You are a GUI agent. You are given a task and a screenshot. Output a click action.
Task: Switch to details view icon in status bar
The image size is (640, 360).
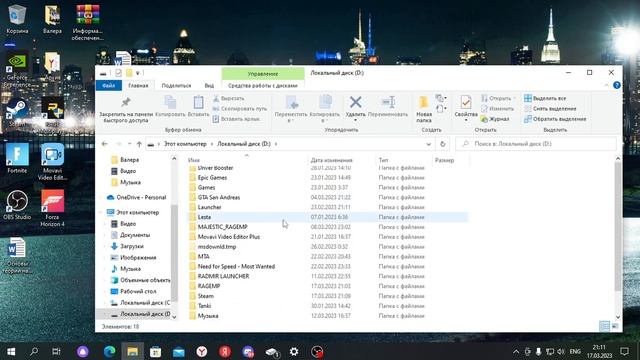pyautogui.click(x=604, y=326)
